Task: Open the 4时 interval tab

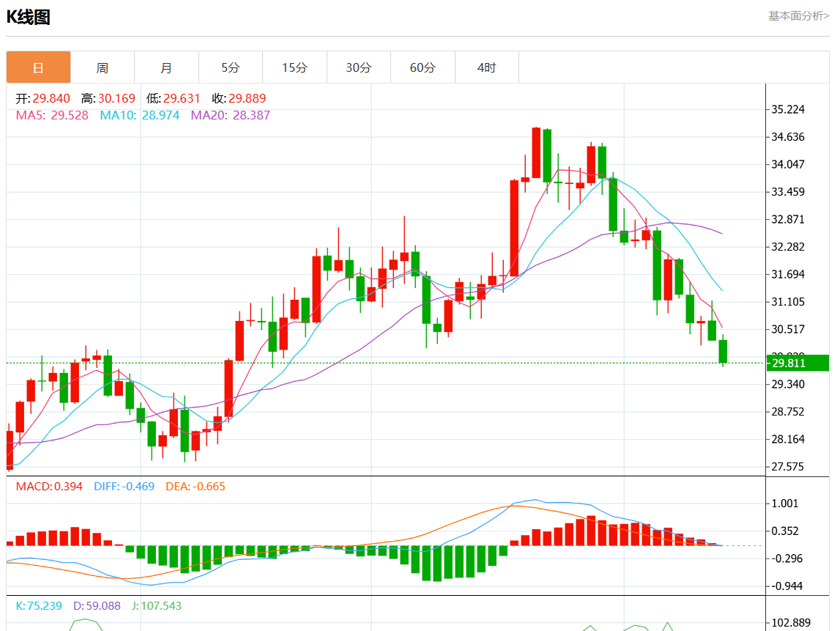Action: click(x=486, y=67)
